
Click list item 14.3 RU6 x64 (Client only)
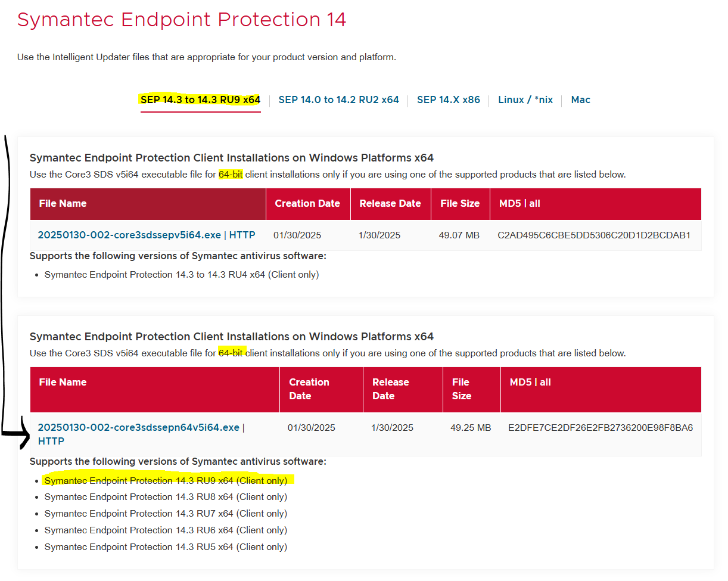166,530
